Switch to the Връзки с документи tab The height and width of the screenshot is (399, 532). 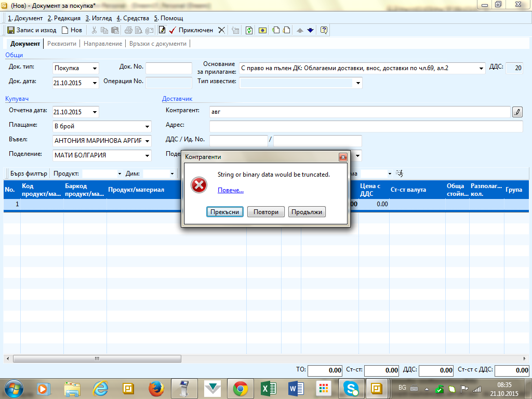pos(158,44)
